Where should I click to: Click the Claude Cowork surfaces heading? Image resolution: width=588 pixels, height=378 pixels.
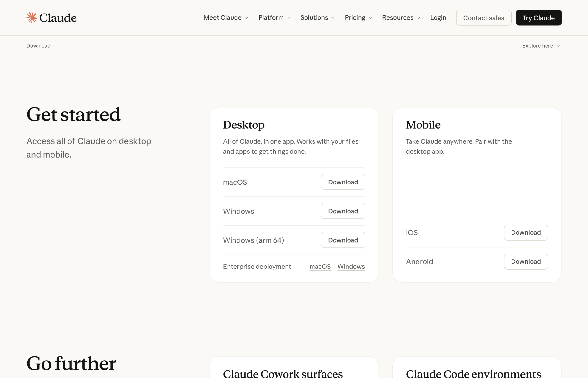click(x=283, y=373)
